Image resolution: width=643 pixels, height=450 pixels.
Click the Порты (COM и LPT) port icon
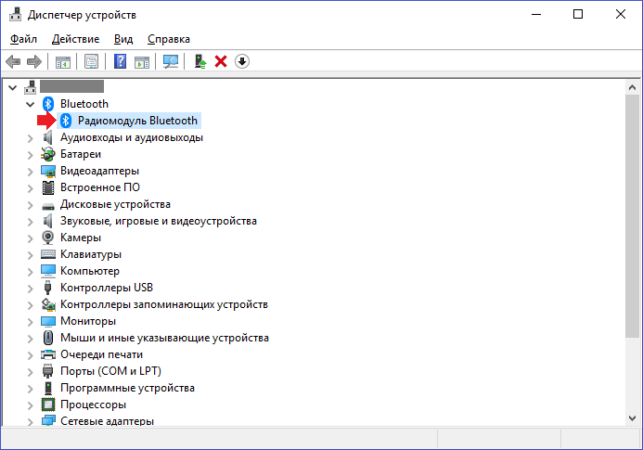click(48, 371)
